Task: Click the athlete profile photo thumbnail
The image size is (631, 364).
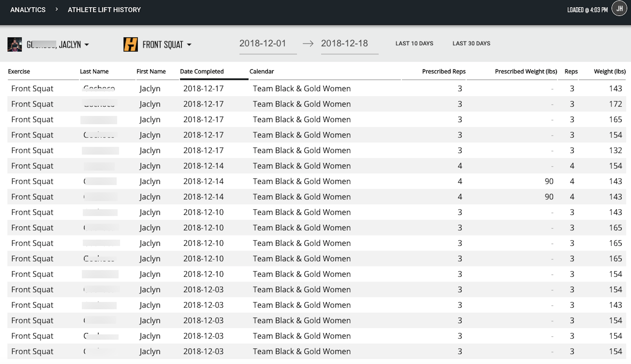Action: (x=15, y=44)
